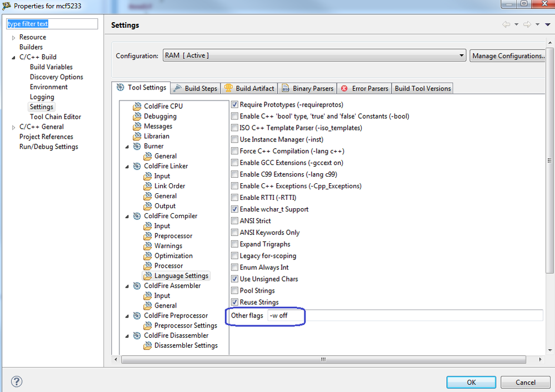
Task: Click the type filter text field
Action: [x=52, y=24]
